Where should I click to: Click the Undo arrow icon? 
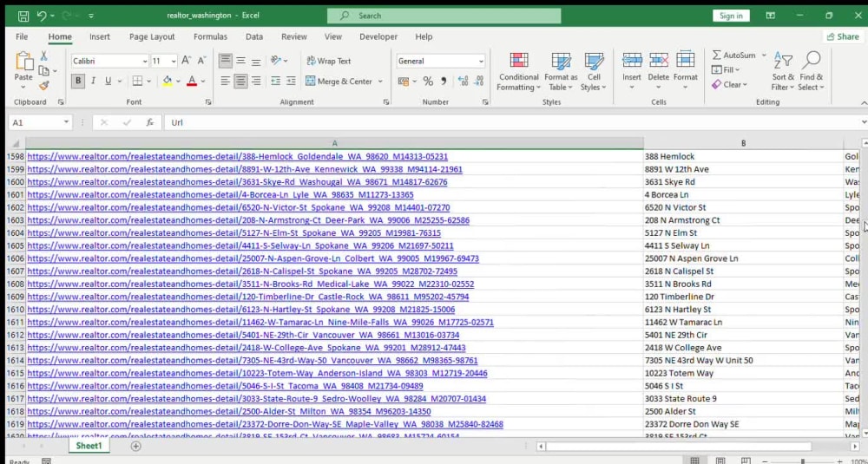coord(42,16)
